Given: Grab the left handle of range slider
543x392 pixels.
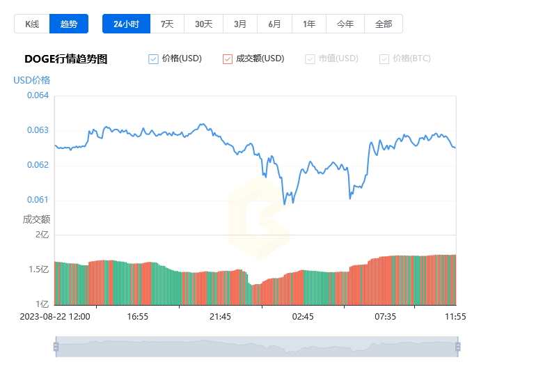Looking at the screenshot, I should (x=56, y=347).
